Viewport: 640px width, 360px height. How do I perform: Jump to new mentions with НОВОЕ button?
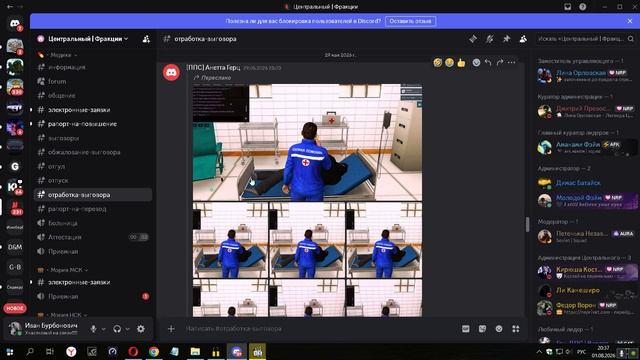click(15, 309)
